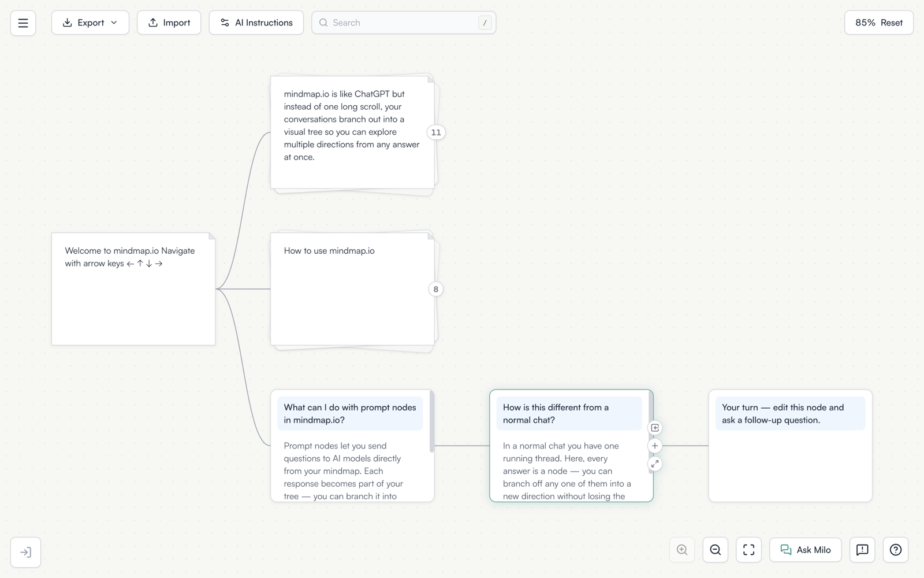Click the 'In a normal chat' answer text
The width and height of the screenshot is (924, 578).
click(x=567, y=471)
